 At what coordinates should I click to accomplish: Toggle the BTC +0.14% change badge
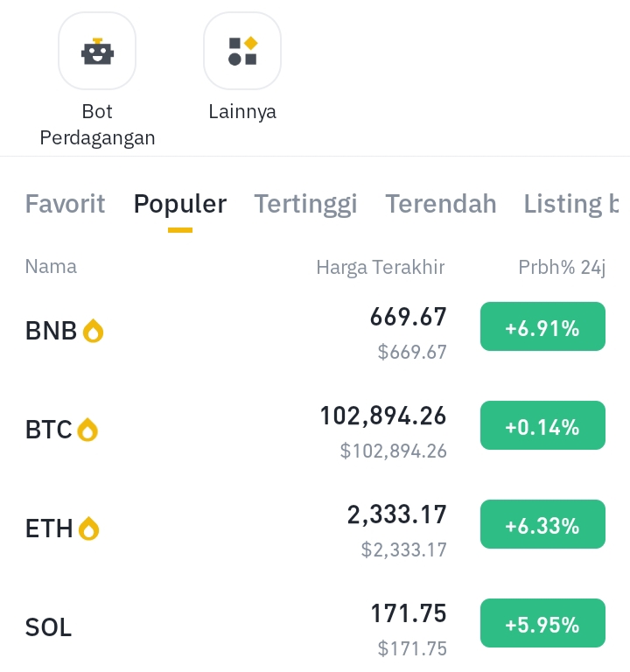pyautogui.click(x=542, y=425)
